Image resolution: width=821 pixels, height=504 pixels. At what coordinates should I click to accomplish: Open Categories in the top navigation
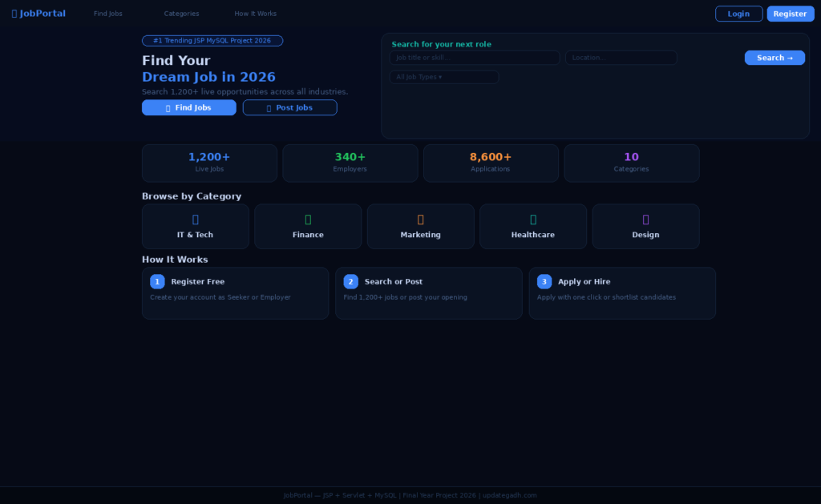click(181, 13)
